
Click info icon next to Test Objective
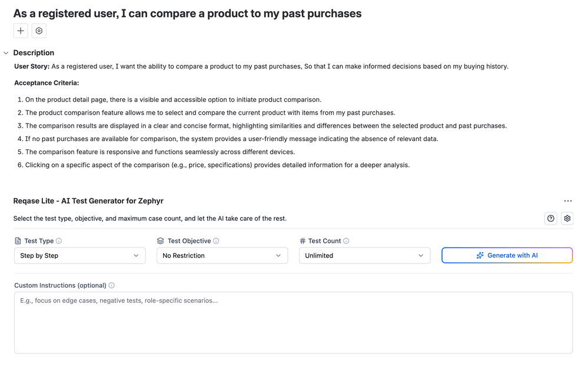(216, 241)
